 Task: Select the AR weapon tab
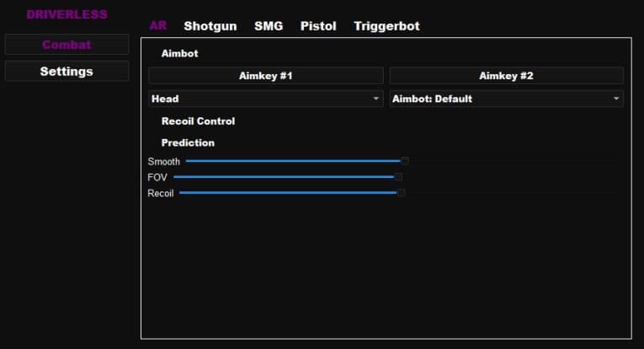click(157, 26)
